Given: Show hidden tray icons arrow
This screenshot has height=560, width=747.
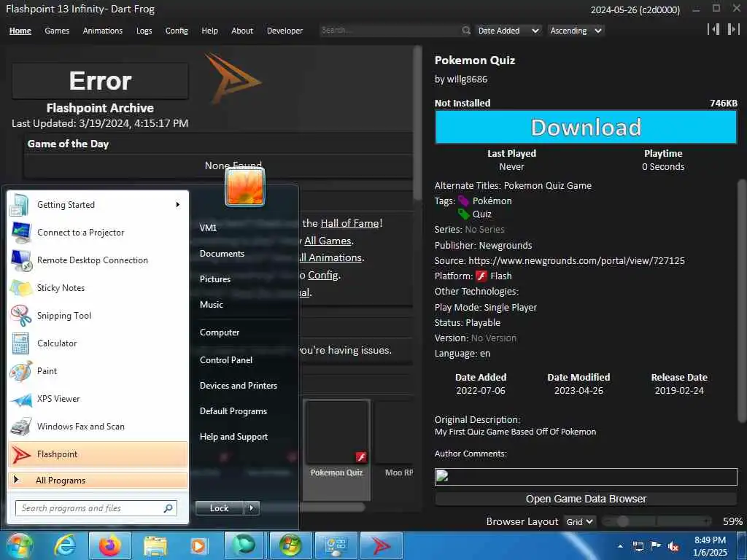Looking at the screenshot, I should click(x=620, y=546).
